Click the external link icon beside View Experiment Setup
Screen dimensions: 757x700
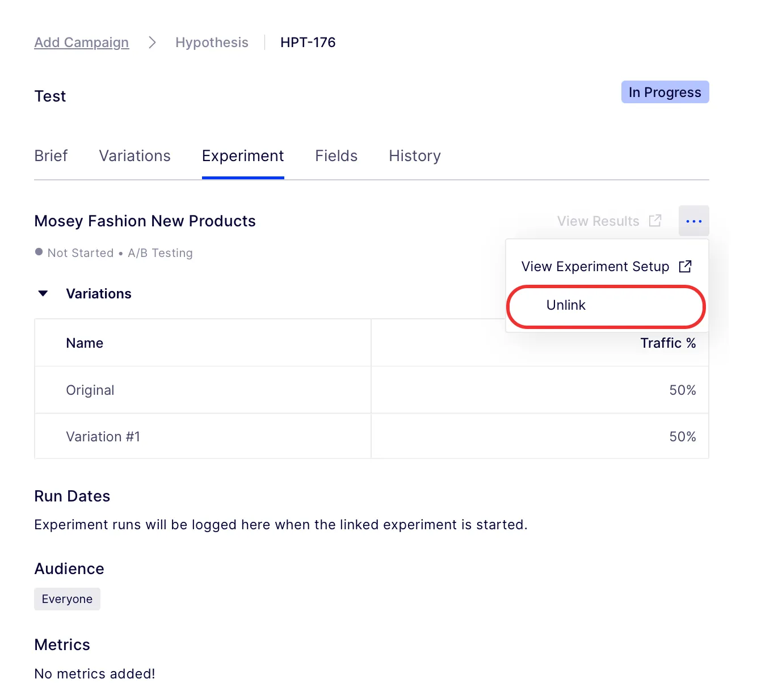685,266
